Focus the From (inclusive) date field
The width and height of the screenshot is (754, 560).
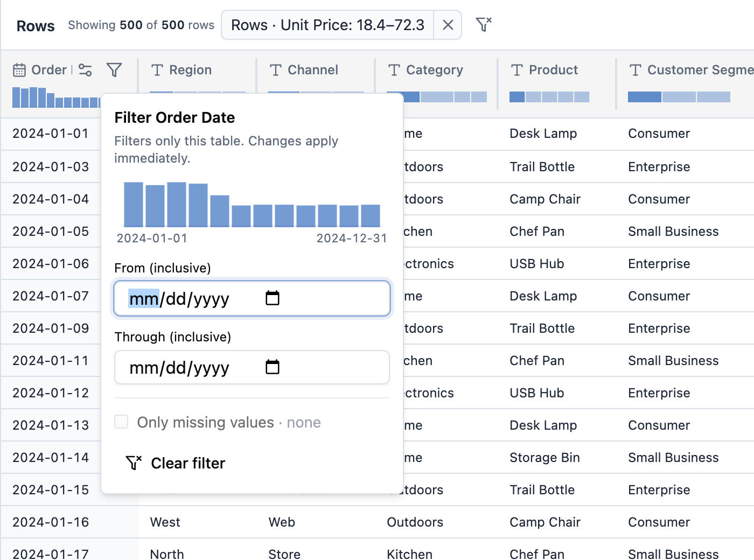click(252, 298)
